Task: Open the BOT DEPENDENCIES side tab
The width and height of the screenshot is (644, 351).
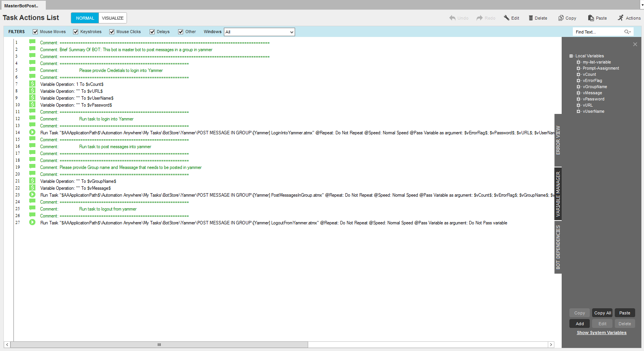Action: tap(558, 247)
